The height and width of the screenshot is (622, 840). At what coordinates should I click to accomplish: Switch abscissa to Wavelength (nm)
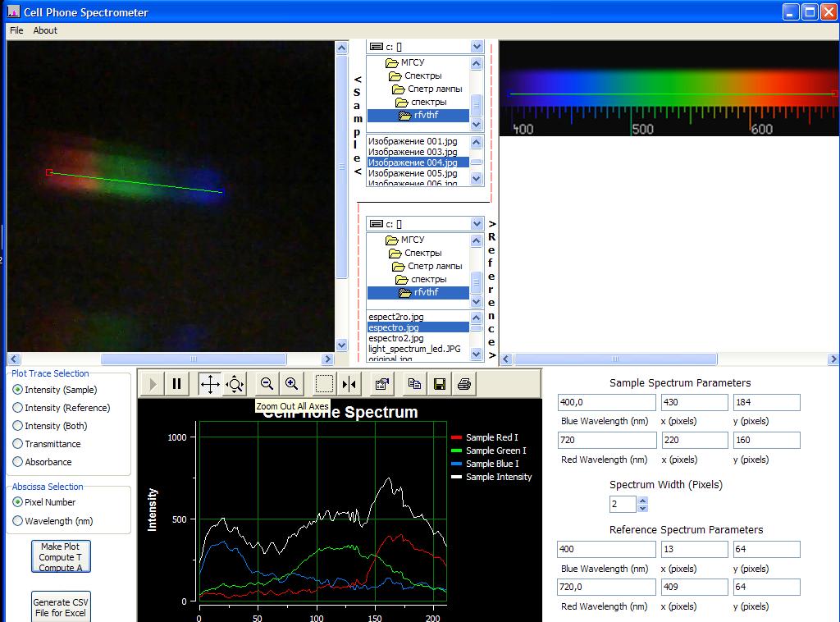pyautogui.click(x=18, y=521)
